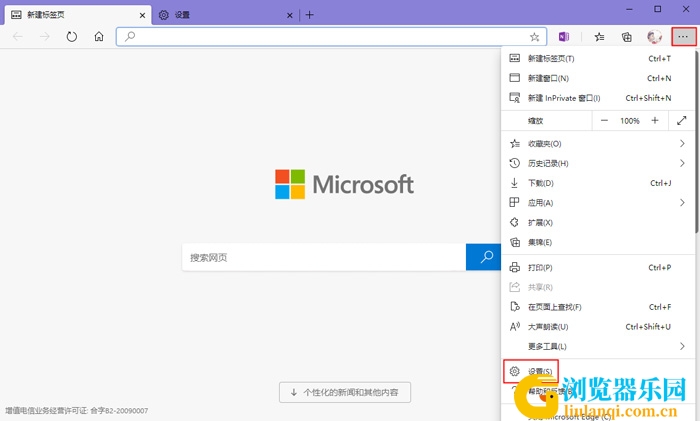Open the Collections toolbar icon
Viewport: 700px width, 421px height.
[x=627, y=37]
